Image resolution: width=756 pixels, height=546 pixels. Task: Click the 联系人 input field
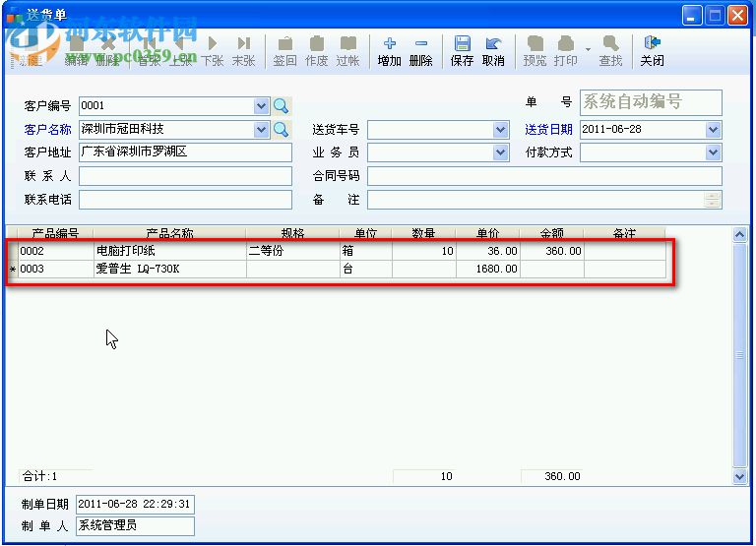coord(186,176)
